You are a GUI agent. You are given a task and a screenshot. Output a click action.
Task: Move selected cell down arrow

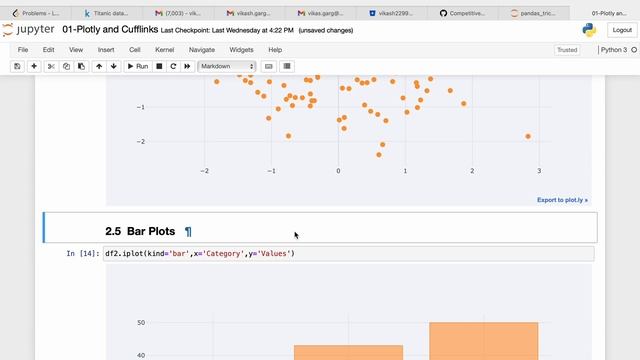(113, 66)
